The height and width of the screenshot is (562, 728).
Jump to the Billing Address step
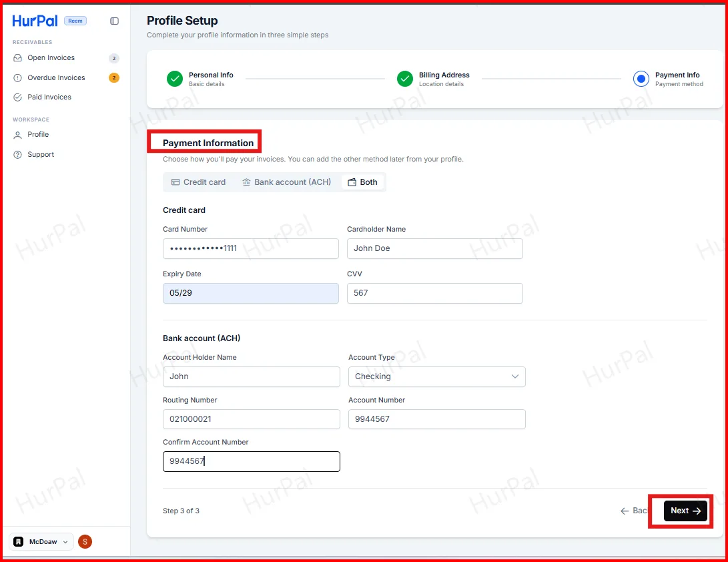[433, 79]
